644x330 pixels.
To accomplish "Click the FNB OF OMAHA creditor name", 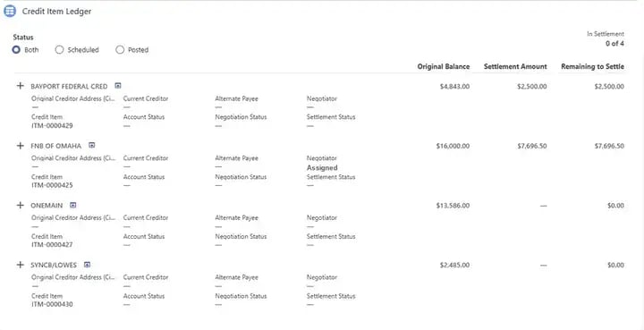I will pyautogui.click(x=56, y=146).
